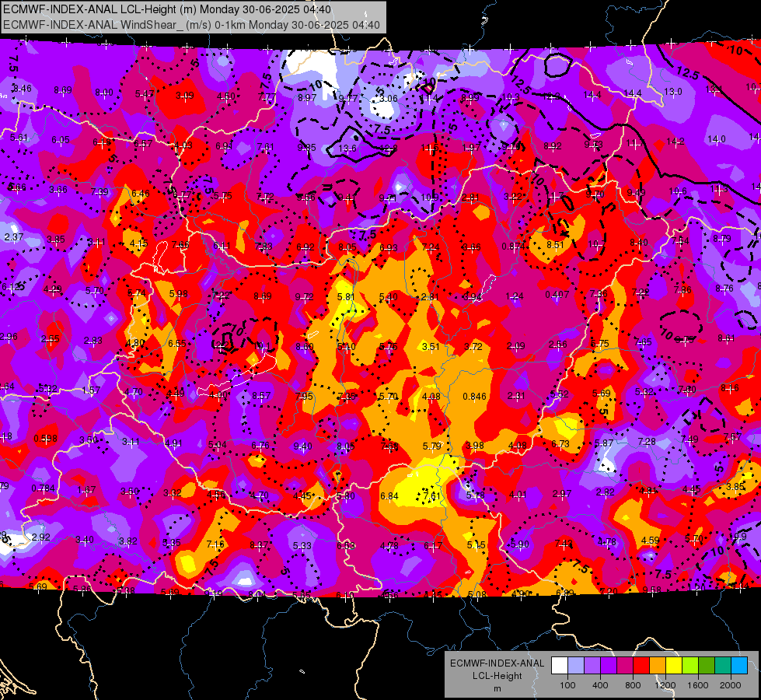The height and width of the screenshot is (700, 761).
Task: Click the legend 'LCL-Height' label
Action: click(497, 676)
